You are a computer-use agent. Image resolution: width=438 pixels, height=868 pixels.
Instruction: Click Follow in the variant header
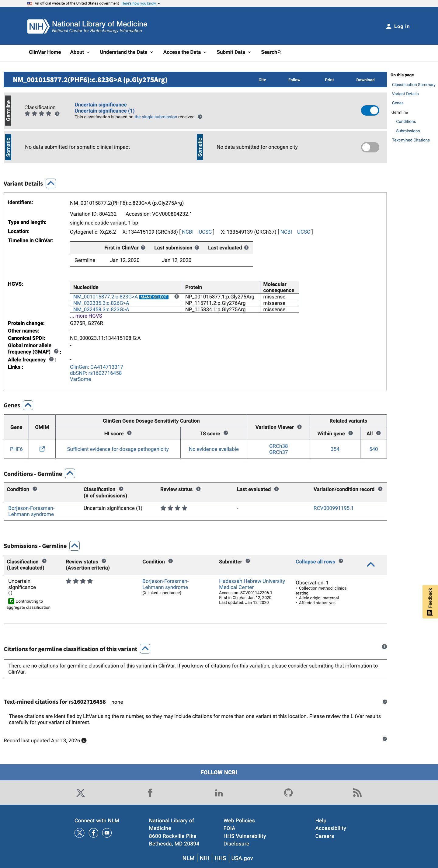tap(294, 80)
